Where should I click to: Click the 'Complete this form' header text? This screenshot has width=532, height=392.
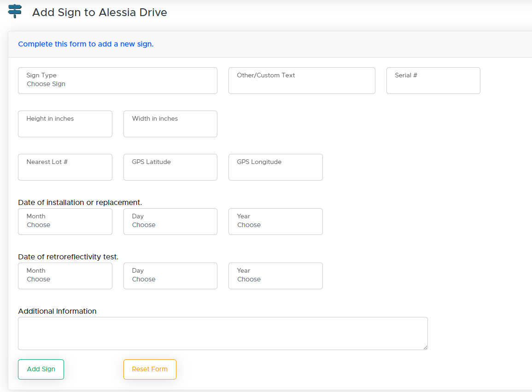coord(86,44)
